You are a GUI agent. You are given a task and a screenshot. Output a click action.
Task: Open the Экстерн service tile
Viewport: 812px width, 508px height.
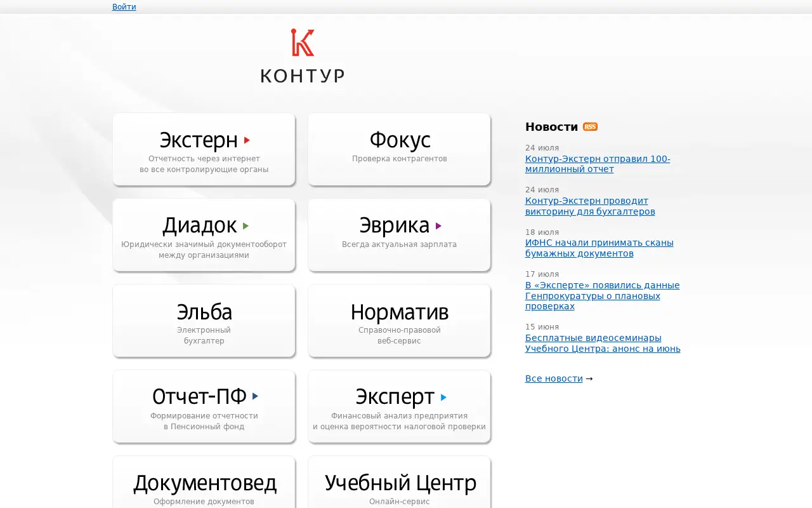point(204,149)
